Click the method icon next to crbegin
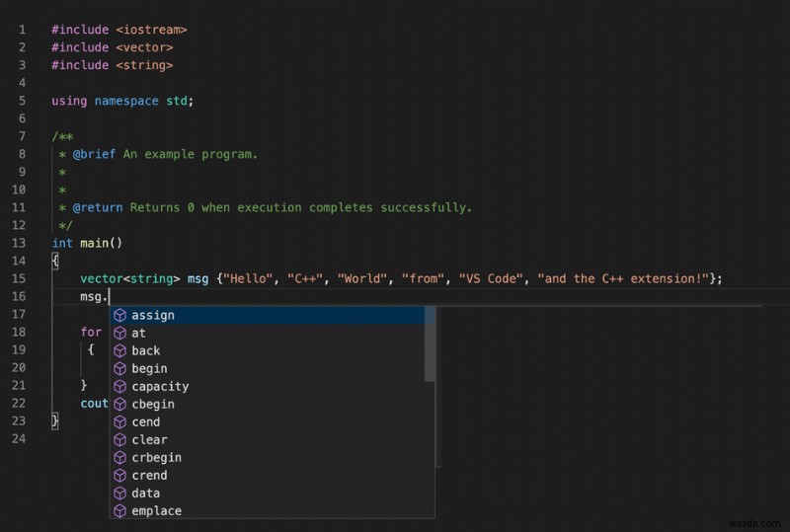 [x=119, y=458]
